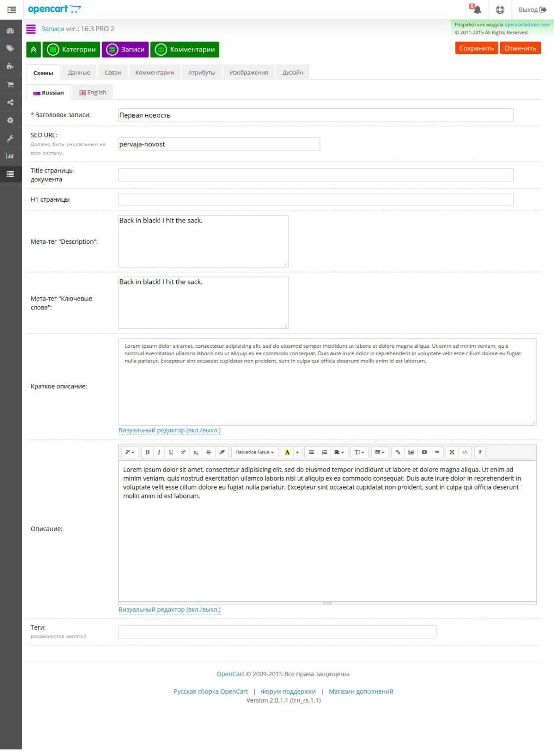This screenshot has width=554, height=756.
Task: Open the Sales cart sidebar icon
Action: [10, 85]
